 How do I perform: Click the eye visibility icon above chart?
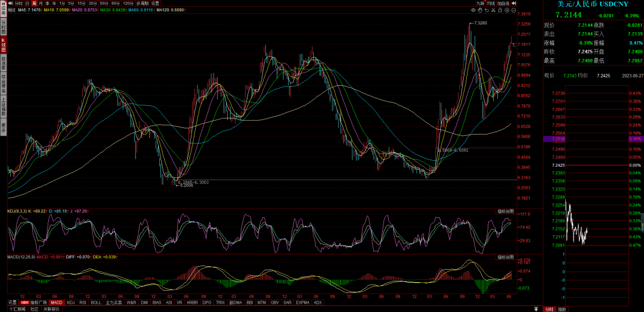click(x=473, y=10)
